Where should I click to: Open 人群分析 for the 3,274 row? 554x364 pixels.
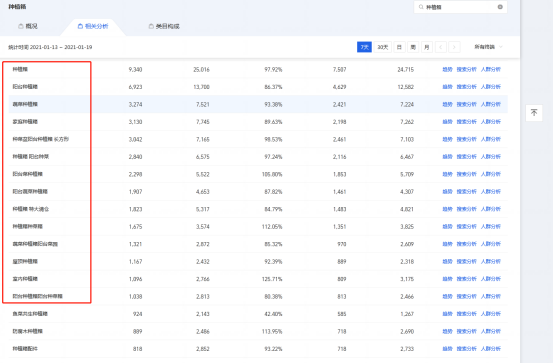pyautogui.click(x=491, y=104)
